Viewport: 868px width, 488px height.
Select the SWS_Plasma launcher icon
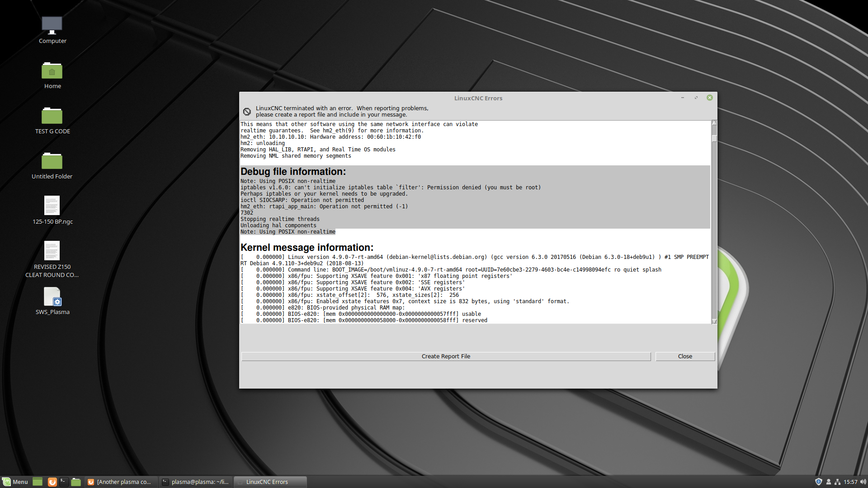click(x=52, y=301)
